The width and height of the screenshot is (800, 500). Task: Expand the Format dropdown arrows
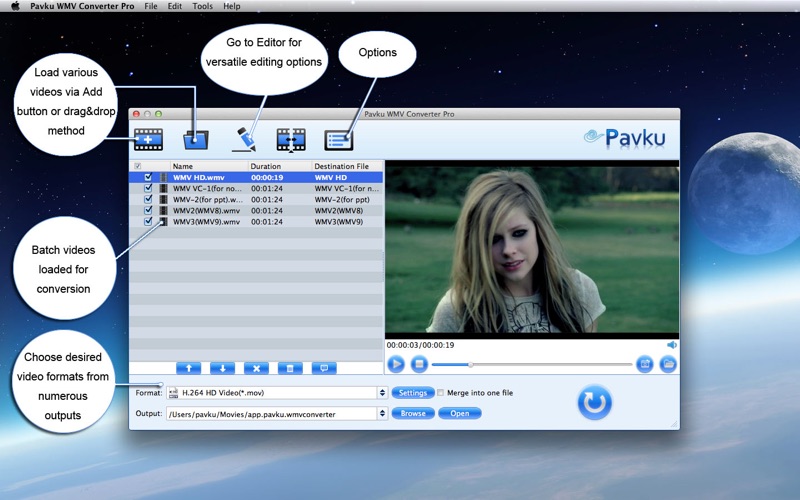click(x=382, y=393)
